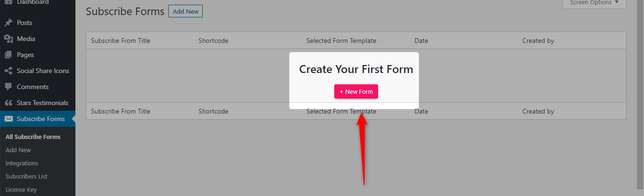Open the Add New submenu item
The height and width of the screenshot is (196, 644).
click(18, 150)
